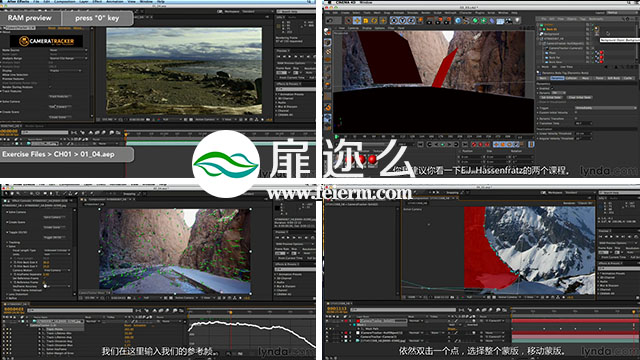
Task: Hide the top layer's eye in snowy-mountain timeline
Action: [328, 321]
